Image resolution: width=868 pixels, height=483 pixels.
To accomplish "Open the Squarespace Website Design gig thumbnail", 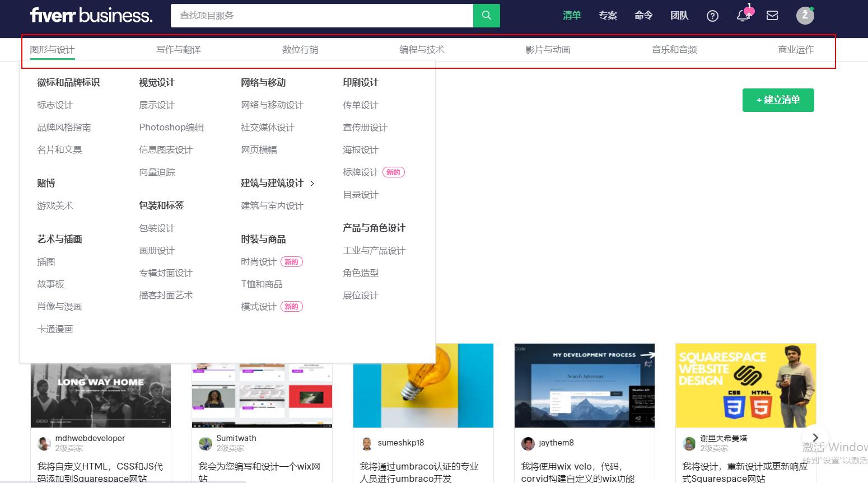I will coord(746,385).
